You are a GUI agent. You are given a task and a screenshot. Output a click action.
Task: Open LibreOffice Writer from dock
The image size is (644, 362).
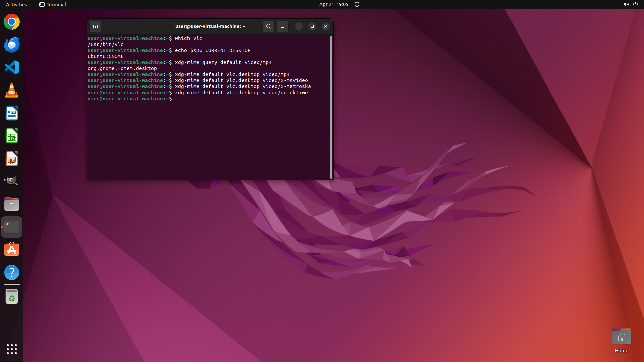click(x=12, y=113)
